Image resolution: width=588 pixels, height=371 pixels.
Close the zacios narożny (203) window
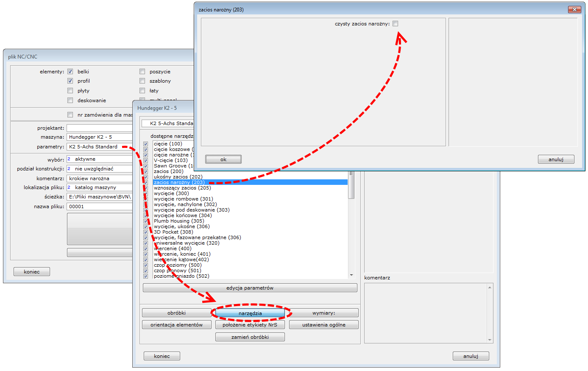(x=574, y=10)
